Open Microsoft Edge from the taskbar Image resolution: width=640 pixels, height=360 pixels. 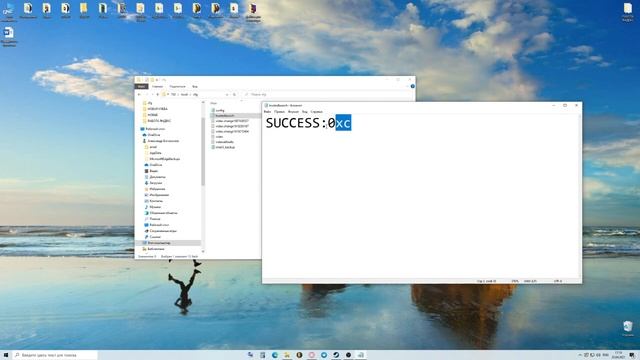tap(275, 355)
